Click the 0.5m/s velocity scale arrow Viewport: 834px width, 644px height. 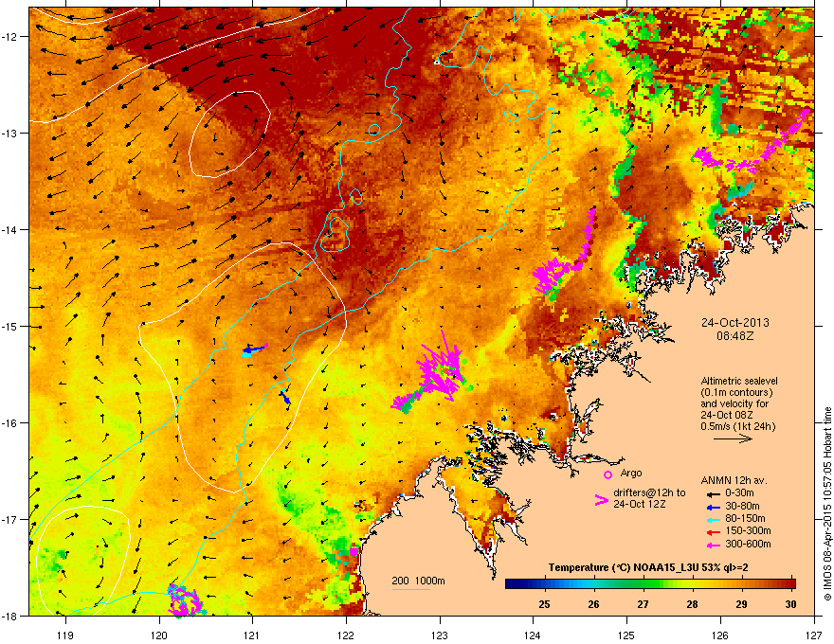tap(733, 438)
